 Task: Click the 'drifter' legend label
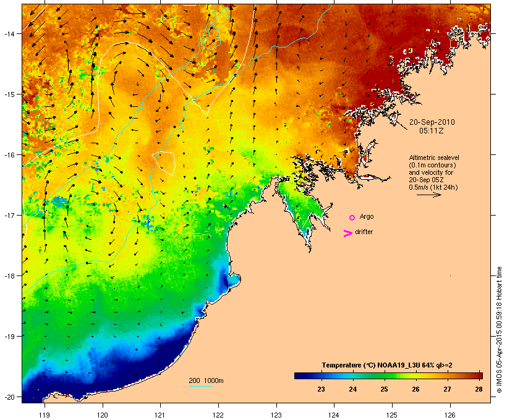(x=364, y=232)
